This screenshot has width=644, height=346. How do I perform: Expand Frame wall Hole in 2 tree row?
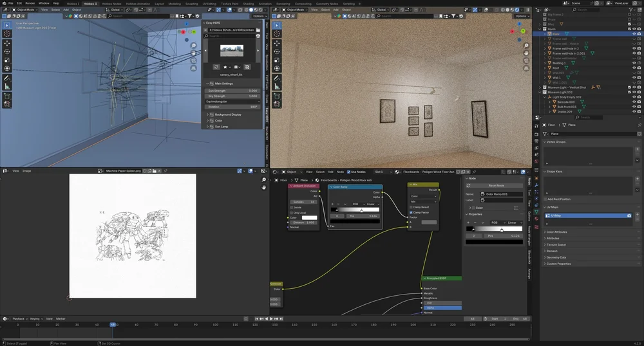coord(545,48)
